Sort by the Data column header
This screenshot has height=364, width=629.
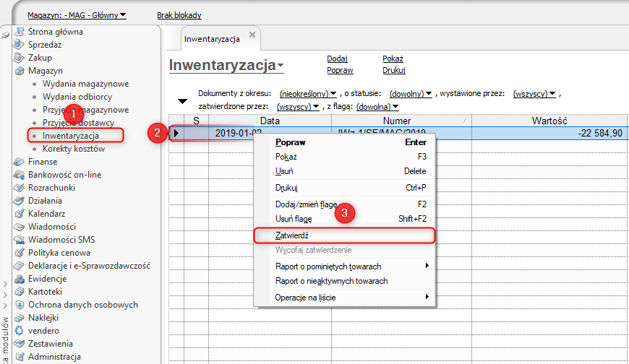(270, 121)
